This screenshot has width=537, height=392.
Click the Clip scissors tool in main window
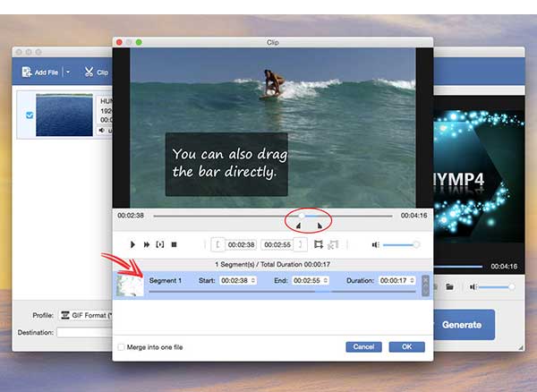pyautogui.click(x=97, y=72)
